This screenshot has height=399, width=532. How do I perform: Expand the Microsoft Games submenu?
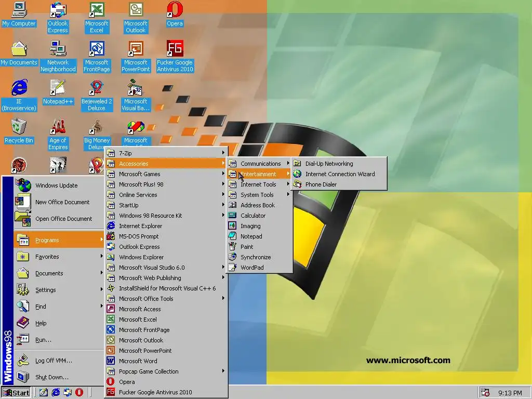pos(166,174)
